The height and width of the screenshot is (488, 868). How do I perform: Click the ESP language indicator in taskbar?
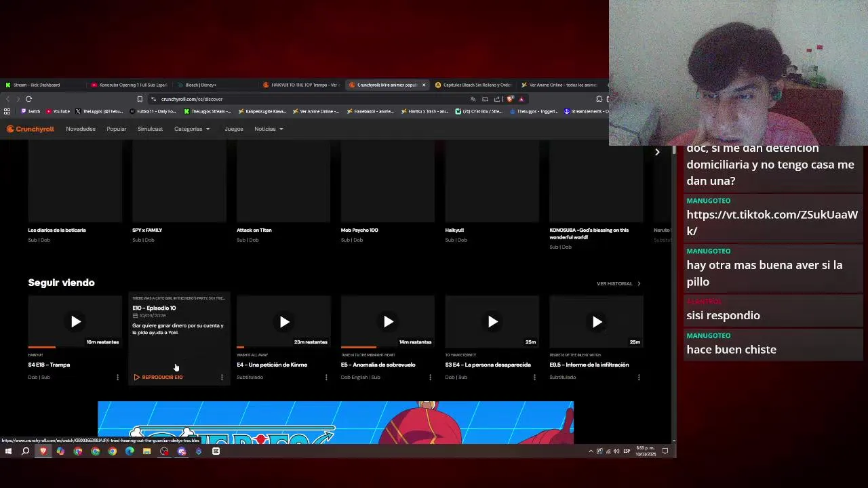tap(627, 451)
